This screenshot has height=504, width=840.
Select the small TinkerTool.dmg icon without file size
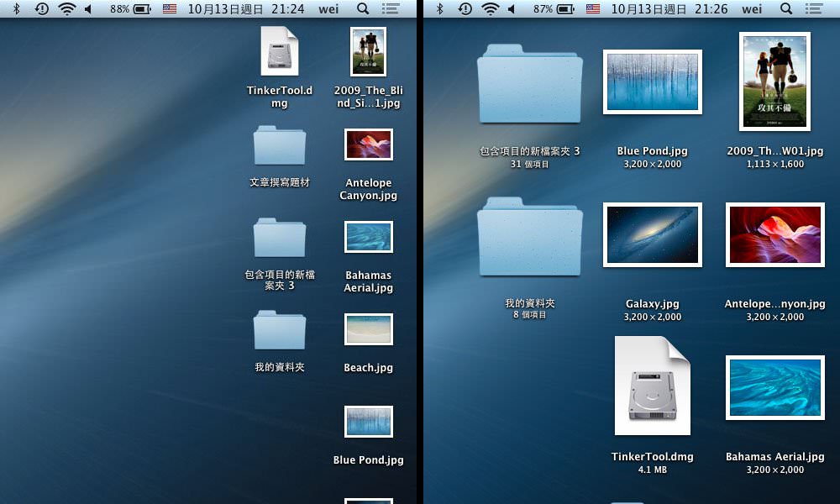[x=280, y=51]
